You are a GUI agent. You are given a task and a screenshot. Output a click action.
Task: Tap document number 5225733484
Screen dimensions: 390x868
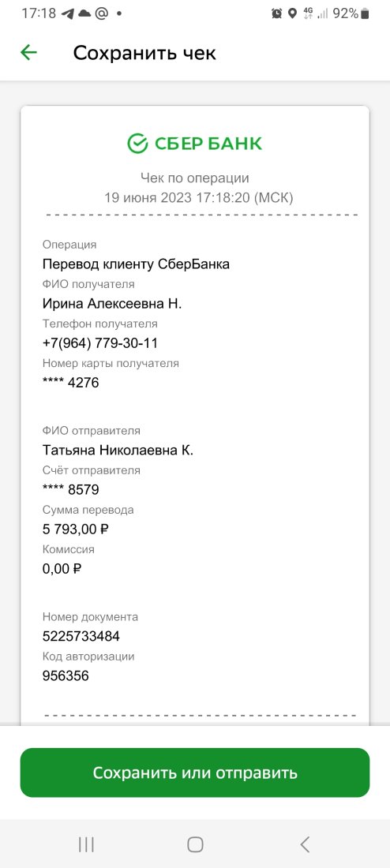coord(81,636)
